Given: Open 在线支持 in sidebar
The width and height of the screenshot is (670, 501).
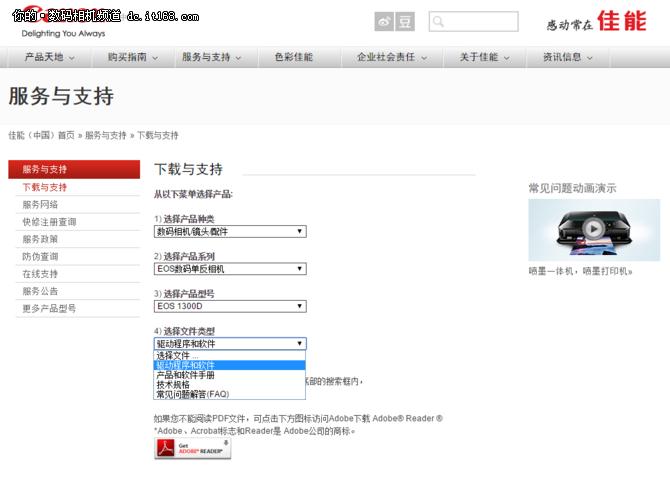Looking at the screenshot, I should click(40, 274).
